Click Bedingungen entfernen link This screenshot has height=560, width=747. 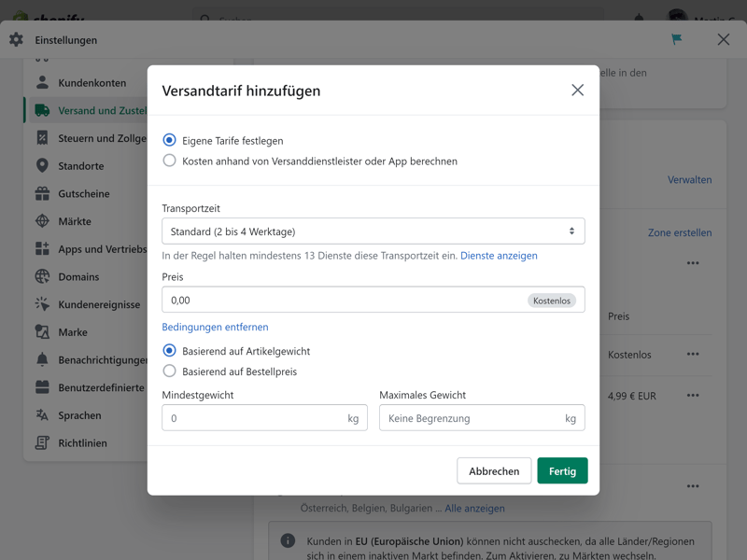(215, 328)
